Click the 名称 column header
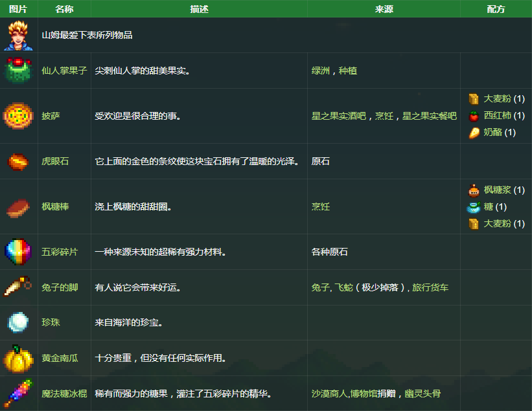Image resolution: width=532 pixels, height=411 pixels. click(x=64, y=9)
